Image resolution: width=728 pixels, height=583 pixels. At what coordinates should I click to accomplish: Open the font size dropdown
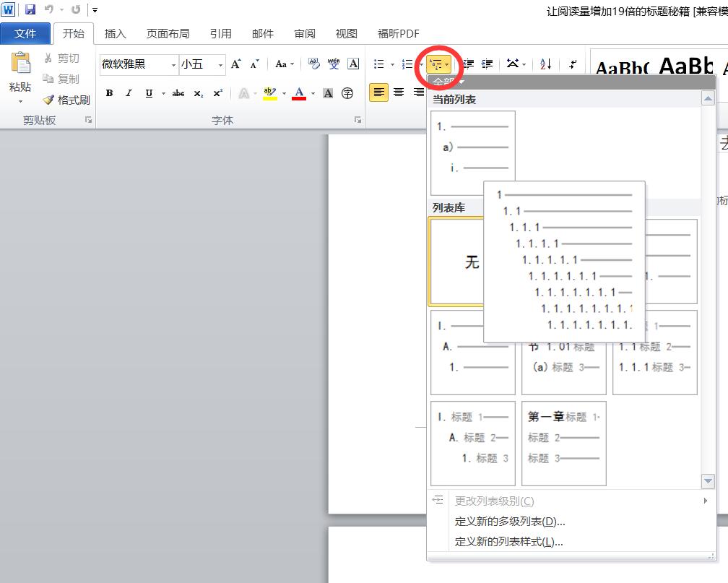(220, 65)
